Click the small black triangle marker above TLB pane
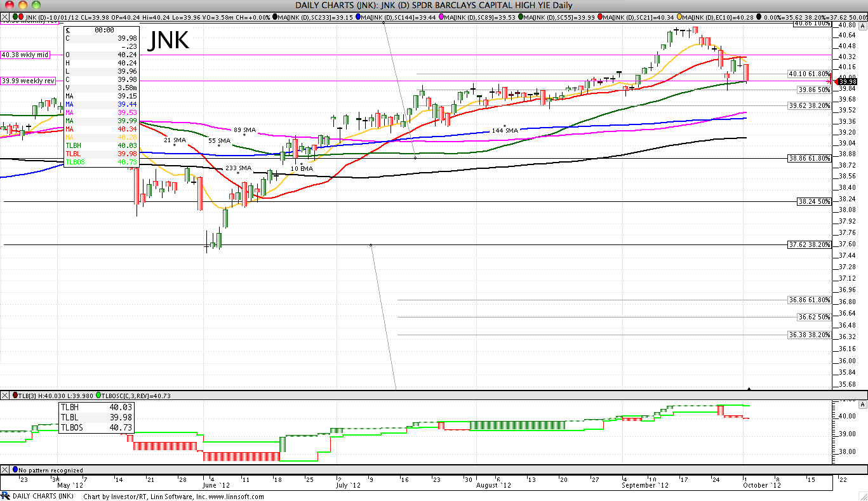 pyautogui.click(x=750, y=389)
